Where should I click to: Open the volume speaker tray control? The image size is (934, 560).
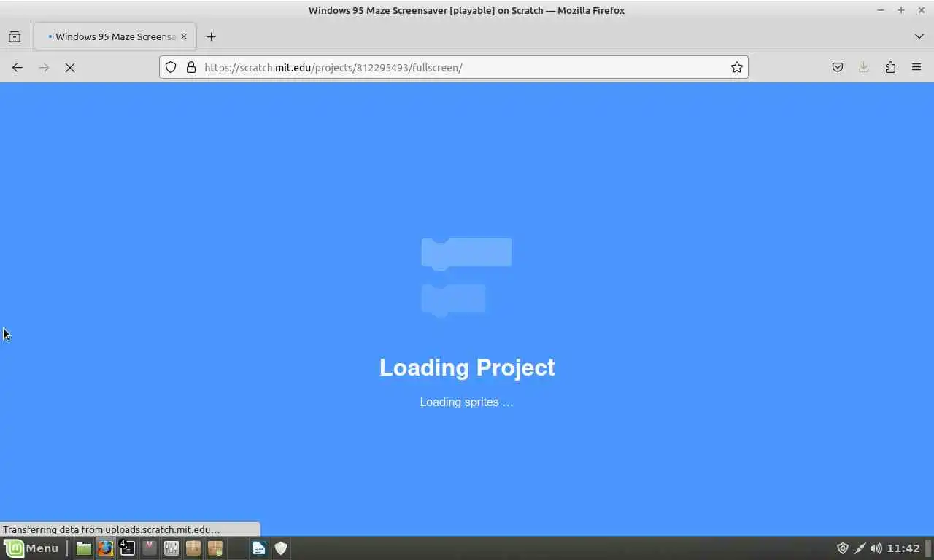pyautogui.click(x=876, y=548)
